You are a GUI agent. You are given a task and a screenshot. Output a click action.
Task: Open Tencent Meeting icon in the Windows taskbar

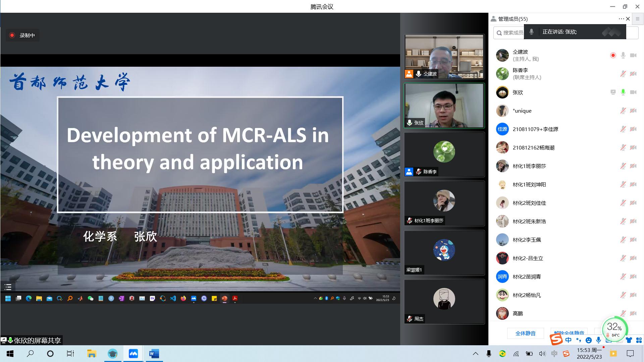coord(133,354)
